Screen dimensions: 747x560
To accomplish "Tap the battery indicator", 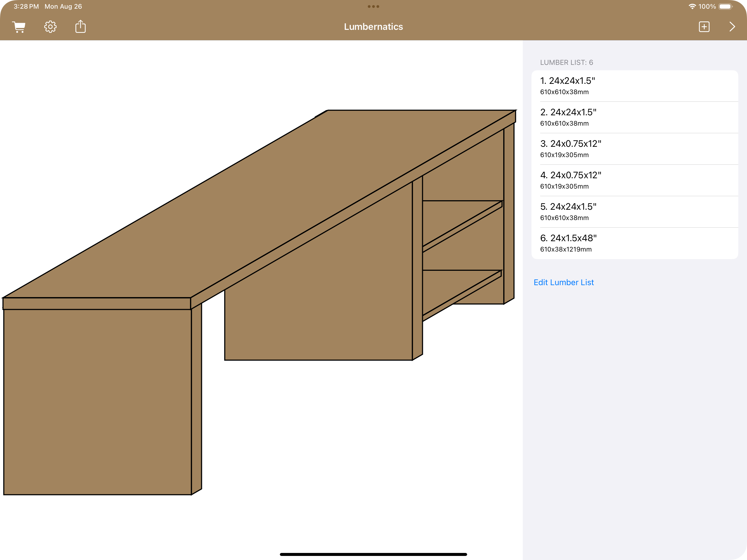I will click(x=725, y=7).
